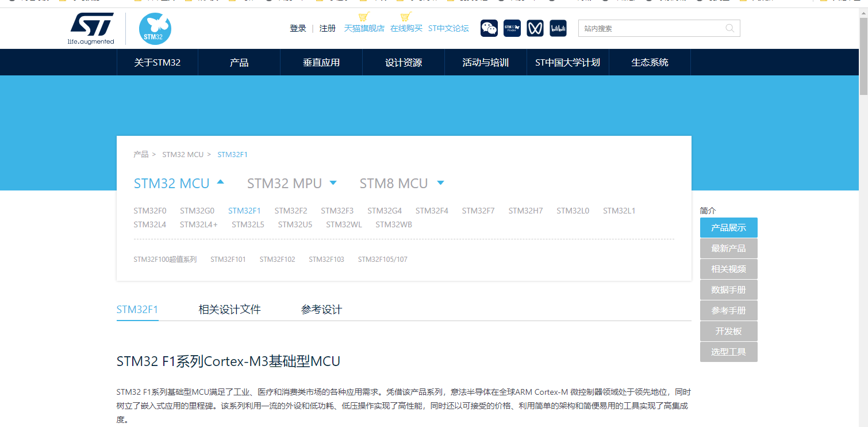Click the 登录 login link
The image size is (868, 427).
coord(298,28)
